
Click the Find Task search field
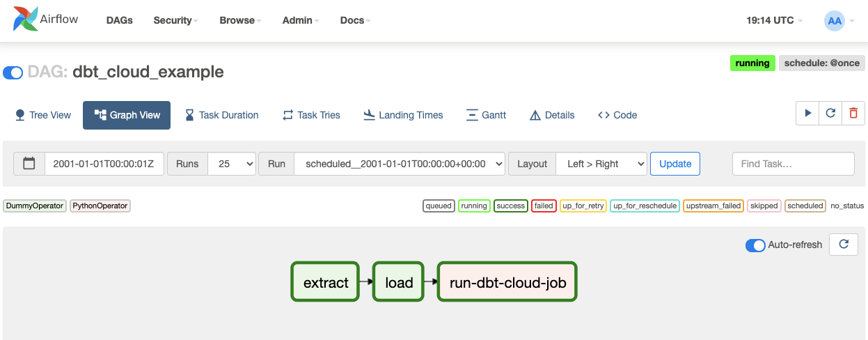tap(793, 164)
